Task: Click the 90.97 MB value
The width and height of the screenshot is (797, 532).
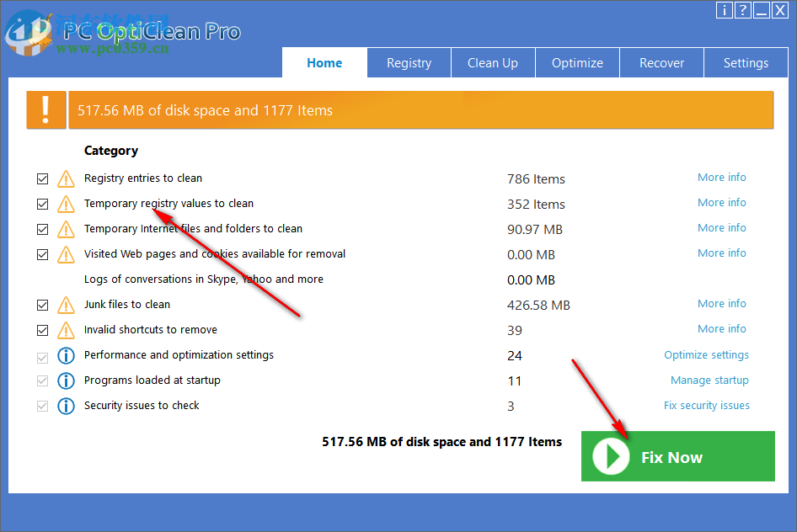Action: coord(535,230)
